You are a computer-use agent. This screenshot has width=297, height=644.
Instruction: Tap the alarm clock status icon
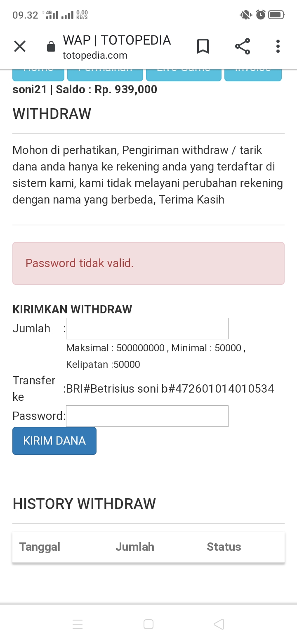261,15
